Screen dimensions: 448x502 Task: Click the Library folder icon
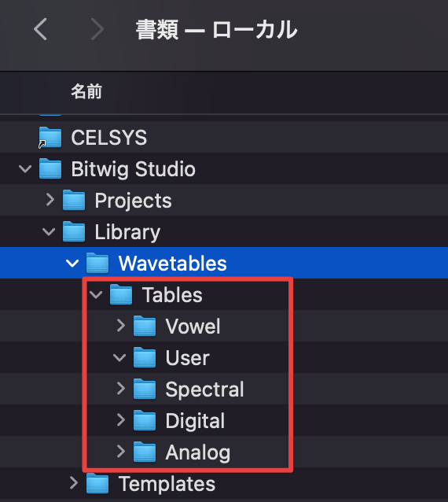coord(74,231)
